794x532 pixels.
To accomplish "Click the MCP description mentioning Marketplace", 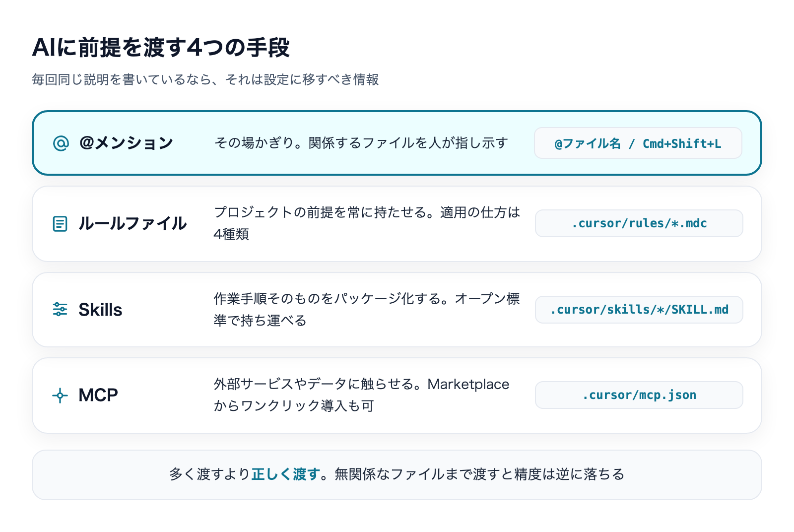I will pos(361,395).
